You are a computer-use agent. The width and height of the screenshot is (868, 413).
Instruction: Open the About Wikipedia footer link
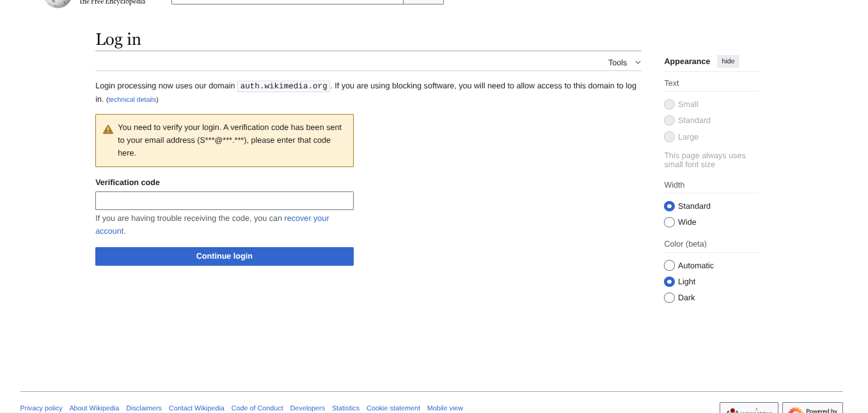pyautogui.click(x=94, y=409)
